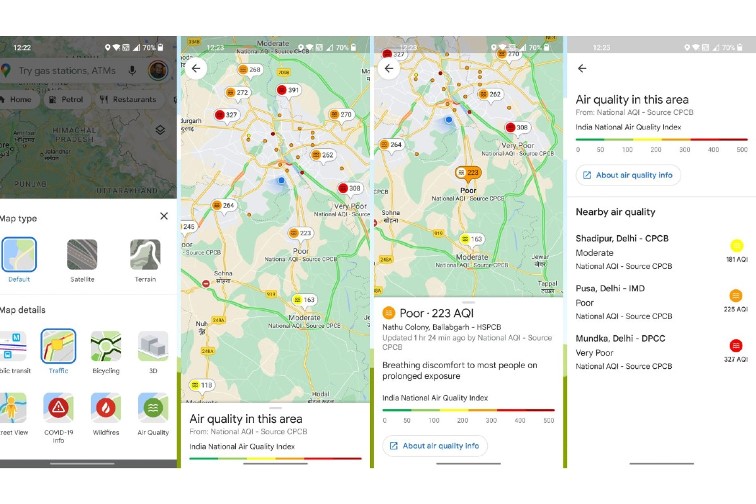The image size is (756, 504).
Task: Tap the Petrol category chip
Action: (x=67, y=99)
